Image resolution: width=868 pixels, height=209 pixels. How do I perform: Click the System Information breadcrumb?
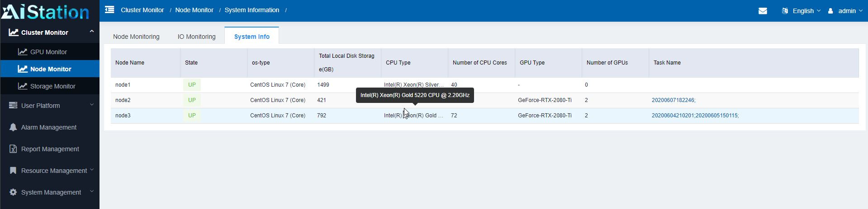pos(252,10)
